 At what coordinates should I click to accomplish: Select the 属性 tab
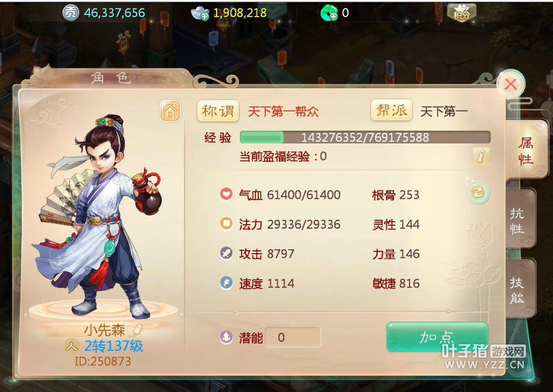click(525, 151)
